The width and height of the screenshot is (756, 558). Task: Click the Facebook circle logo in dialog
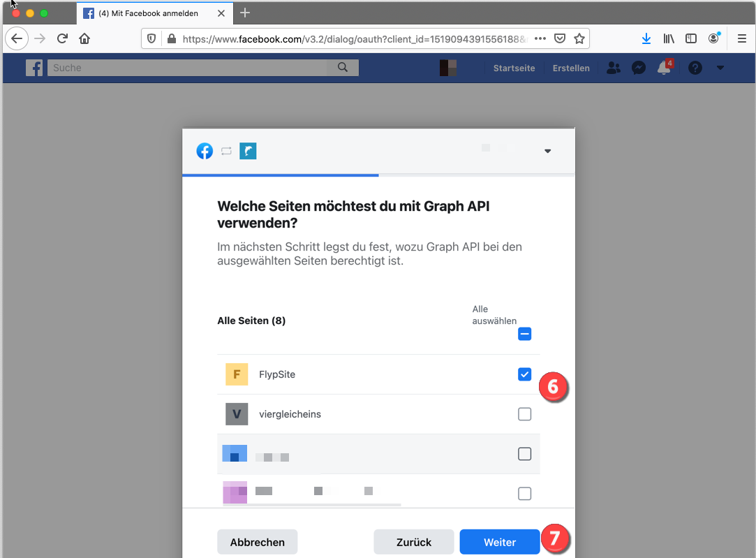click(x=205, y=151)
